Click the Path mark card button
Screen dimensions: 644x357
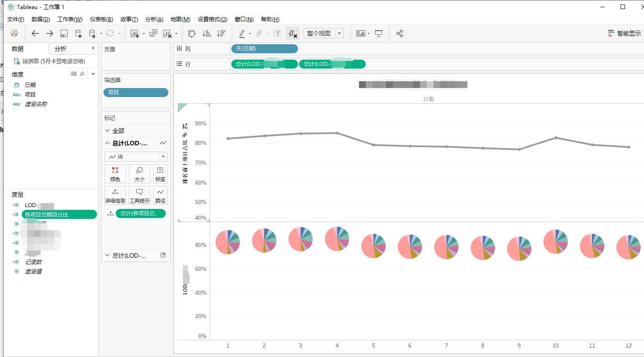click(160, 195)
